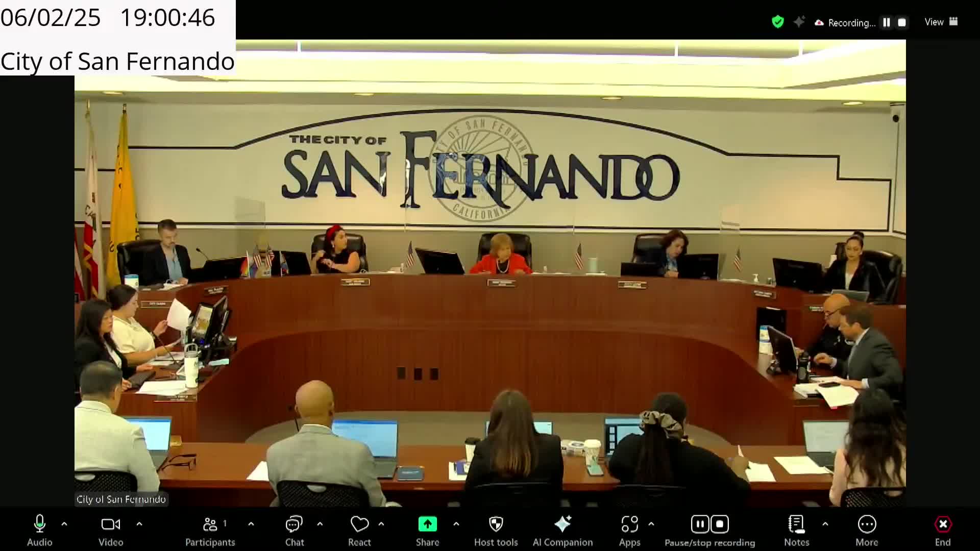
Task: Pause recording from top bar indicator
Action: 887,22
